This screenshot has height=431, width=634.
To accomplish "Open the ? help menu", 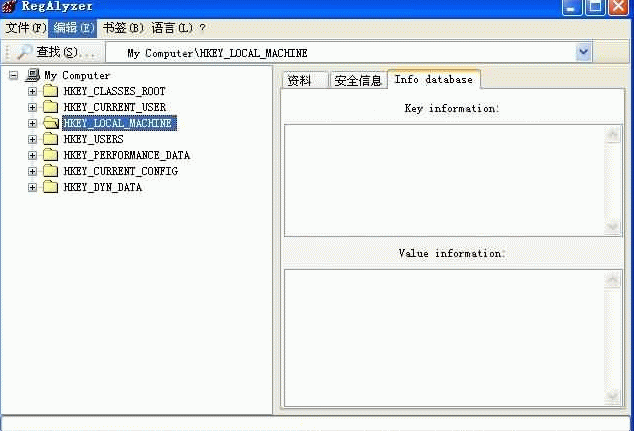I will click(x=203, y=28).
